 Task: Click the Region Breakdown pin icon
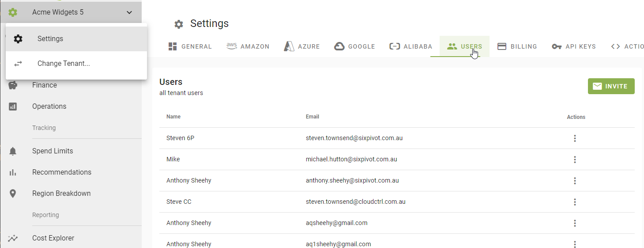(13, 194)
